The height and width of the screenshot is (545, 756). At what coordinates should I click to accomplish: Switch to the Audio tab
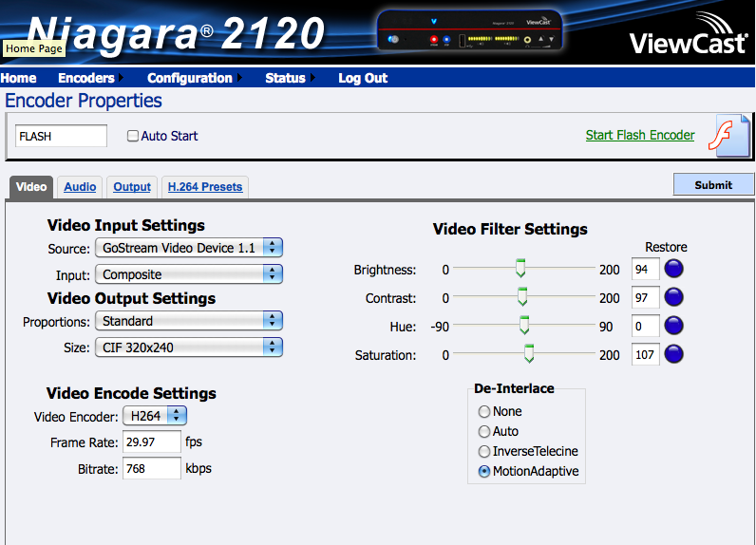80,187
